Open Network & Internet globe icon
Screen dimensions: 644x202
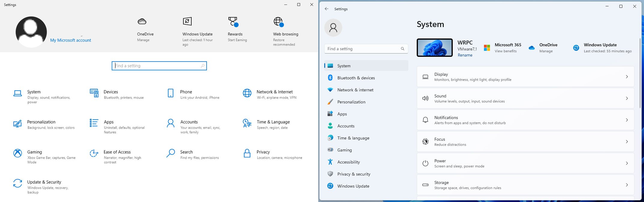(x=247, y=93)
